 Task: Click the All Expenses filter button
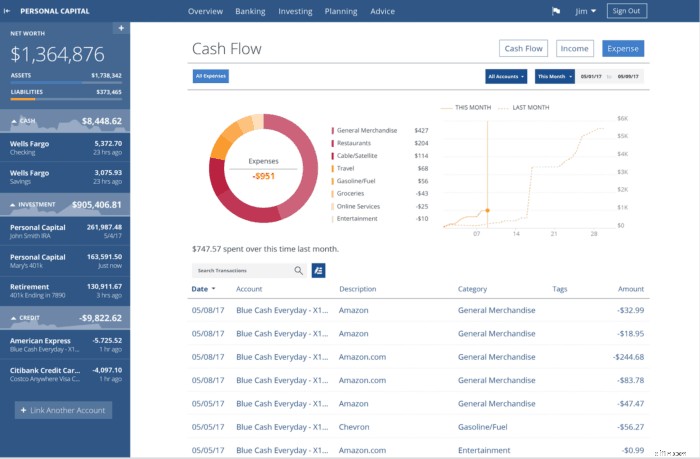(211, 76)
